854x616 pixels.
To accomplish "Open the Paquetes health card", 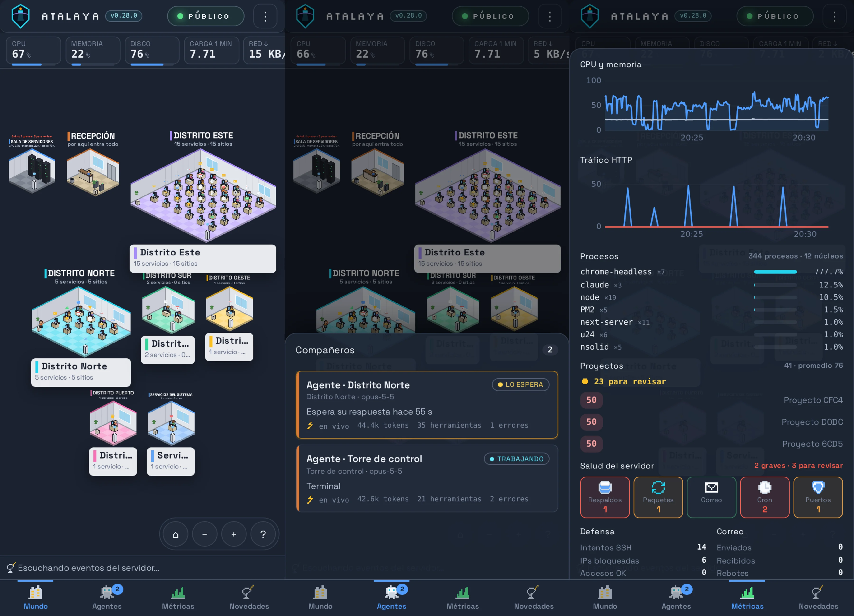I will [x=658, y=497].
